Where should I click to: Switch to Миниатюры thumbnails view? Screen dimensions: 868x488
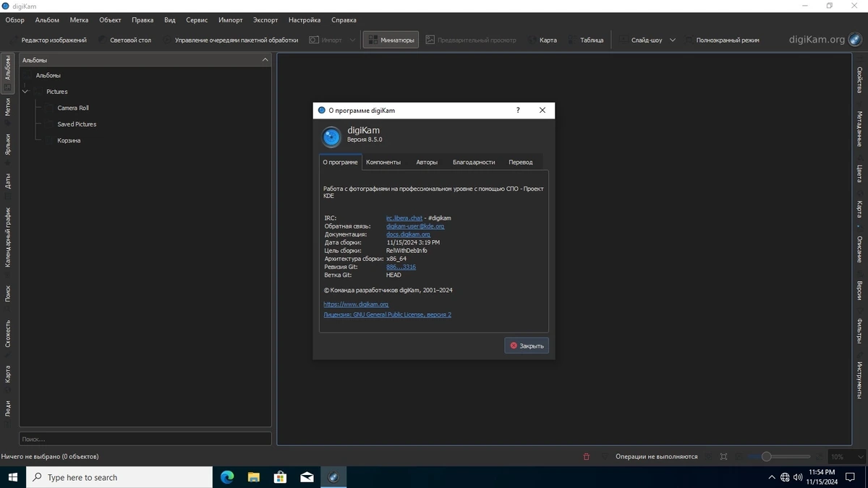pos(391,40)
